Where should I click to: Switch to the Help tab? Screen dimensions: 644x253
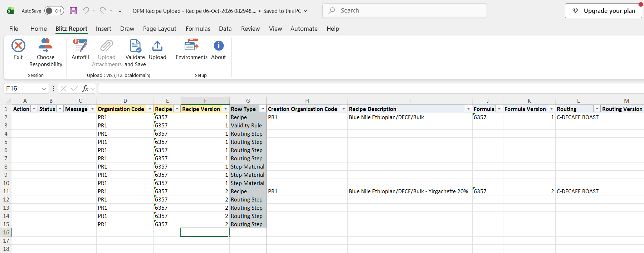tap(333, 29)
